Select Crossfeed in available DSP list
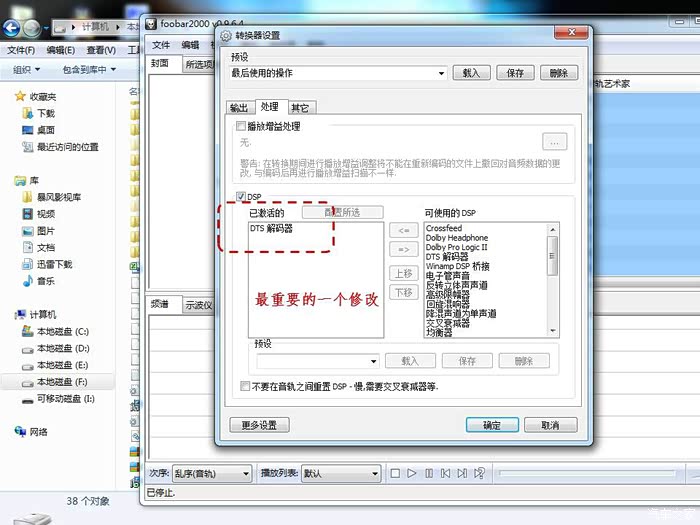 (x=444, y=228)
